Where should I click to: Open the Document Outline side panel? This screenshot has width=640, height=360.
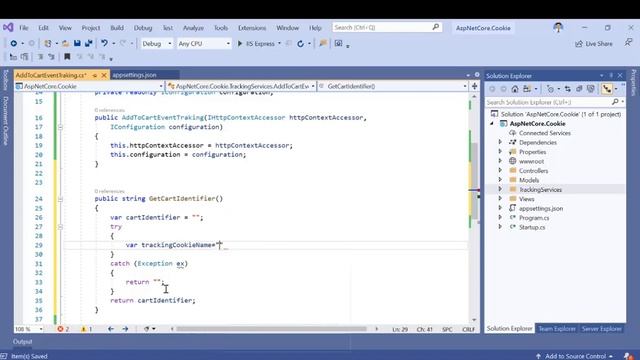tap(5, 121)
